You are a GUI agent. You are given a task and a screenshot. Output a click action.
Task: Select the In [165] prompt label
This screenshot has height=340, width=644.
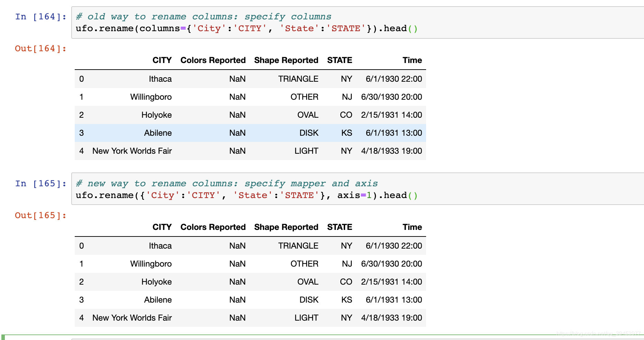click(x=41, y=184)
